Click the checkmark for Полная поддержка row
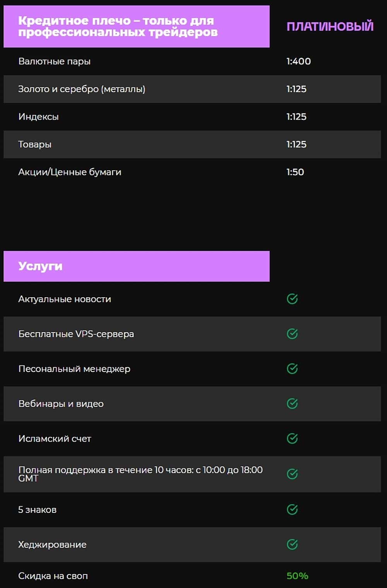This screenshot has height=588, width=387. (x=292, y=474)
